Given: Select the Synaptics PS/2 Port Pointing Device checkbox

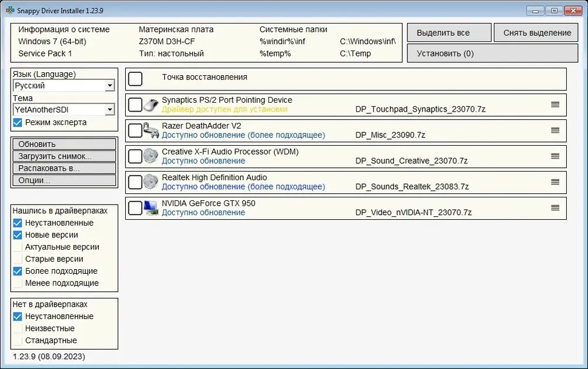Looking at the screenshot, I should click(x=135, y=105).
